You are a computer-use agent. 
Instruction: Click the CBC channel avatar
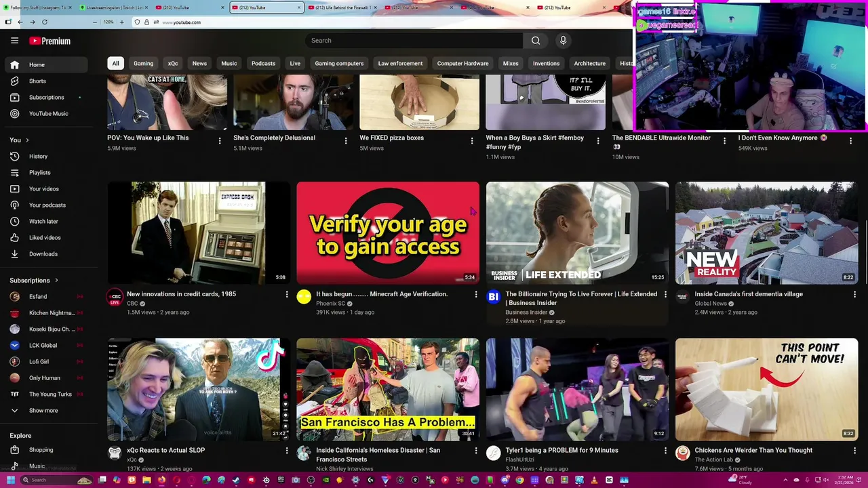click(x=115, y=297)
